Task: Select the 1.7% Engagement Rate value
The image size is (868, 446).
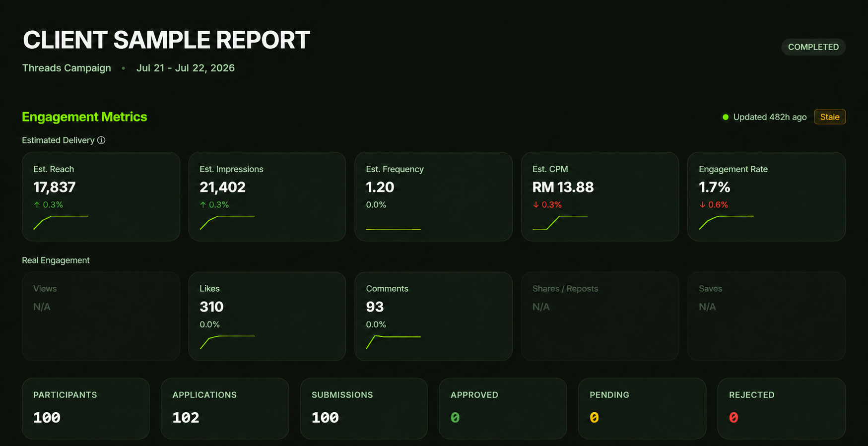Action: (x=715, y=187)
